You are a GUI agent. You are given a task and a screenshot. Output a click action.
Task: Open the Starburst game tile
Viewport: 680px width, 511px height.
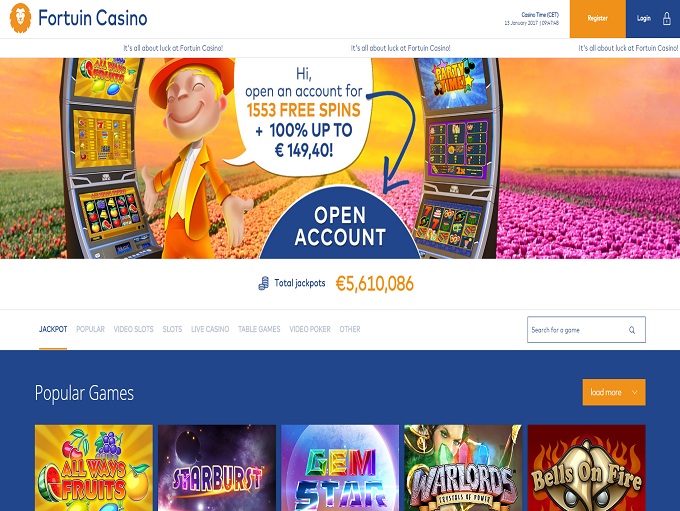coord(217,468)
